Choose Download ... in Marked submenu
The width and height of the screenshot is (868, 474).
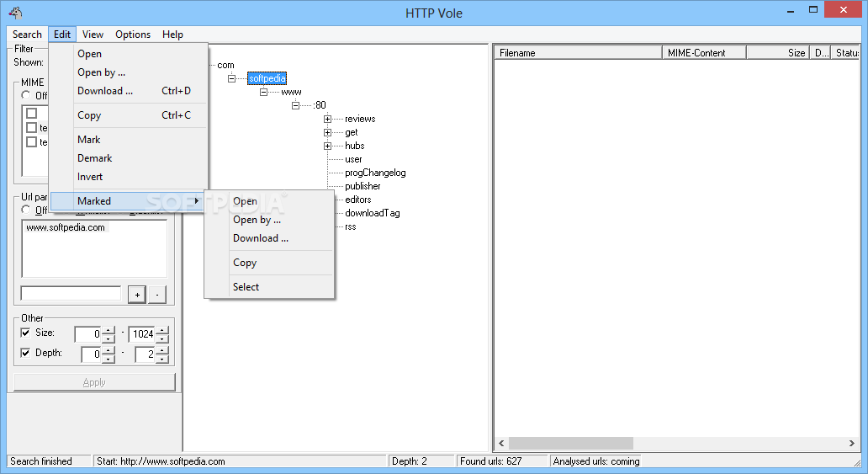[270, 238]
